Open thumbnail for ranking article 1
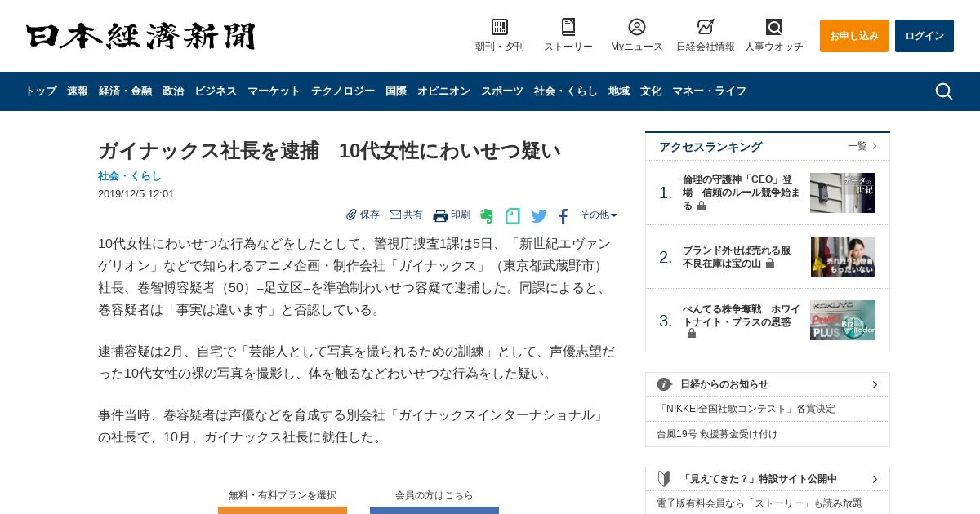 tap(843, 193)
